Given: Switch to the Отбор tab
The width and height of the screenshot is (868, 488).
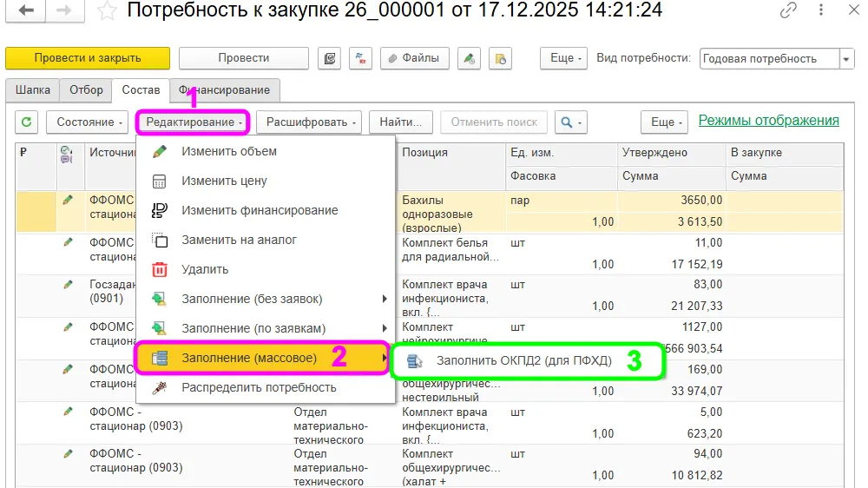Looking at the screenshot, I should 86,89.
